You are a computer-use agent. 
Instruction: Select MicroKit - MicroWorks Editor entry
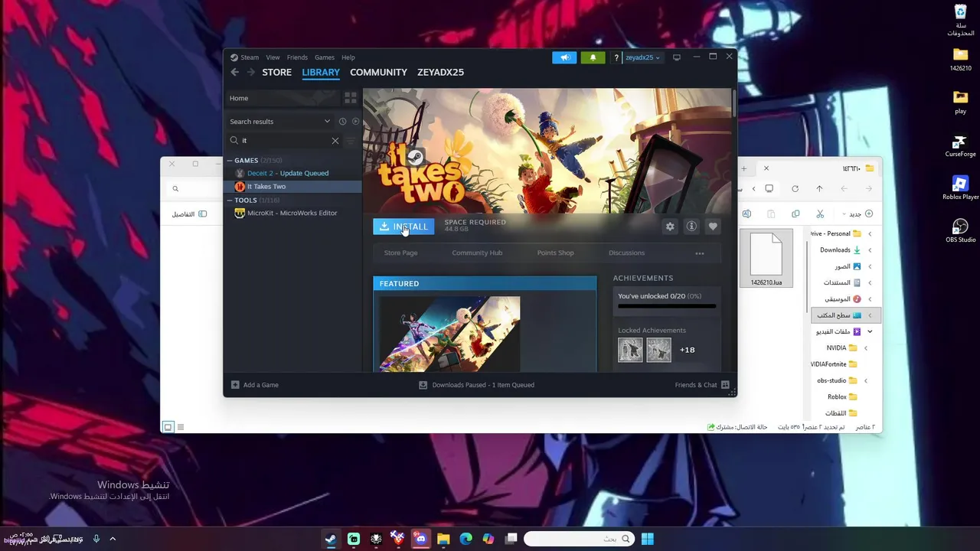(x=292, y=213)
